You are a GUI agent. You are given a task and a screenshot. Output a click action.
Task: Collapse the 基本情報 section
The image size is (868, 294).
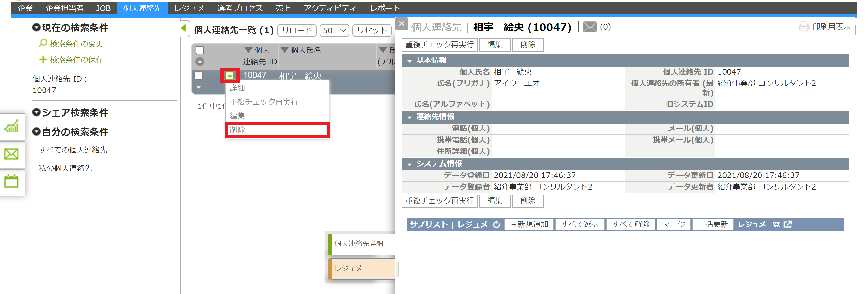tap(409, 61)
